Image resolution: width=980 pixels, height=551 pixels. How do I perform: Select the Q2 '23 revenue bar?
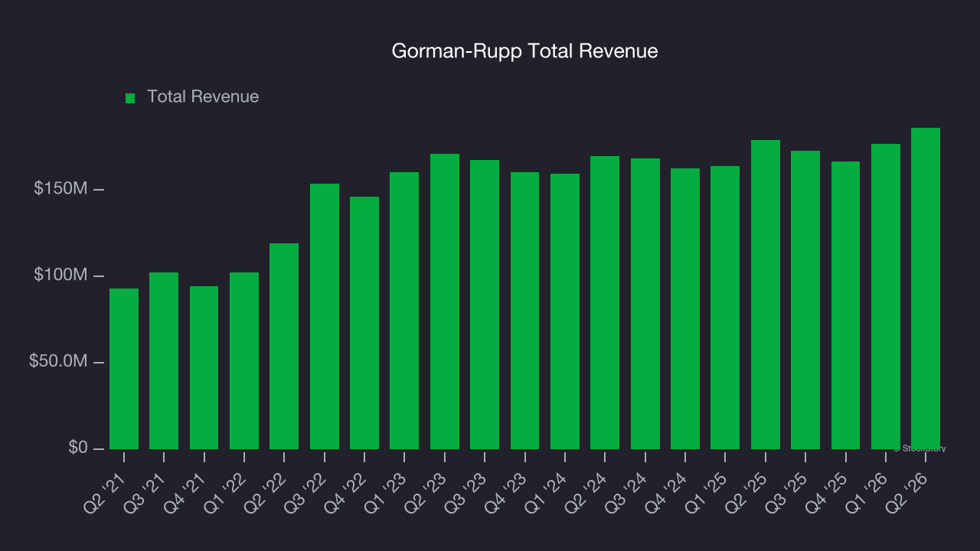coord(445,302)
